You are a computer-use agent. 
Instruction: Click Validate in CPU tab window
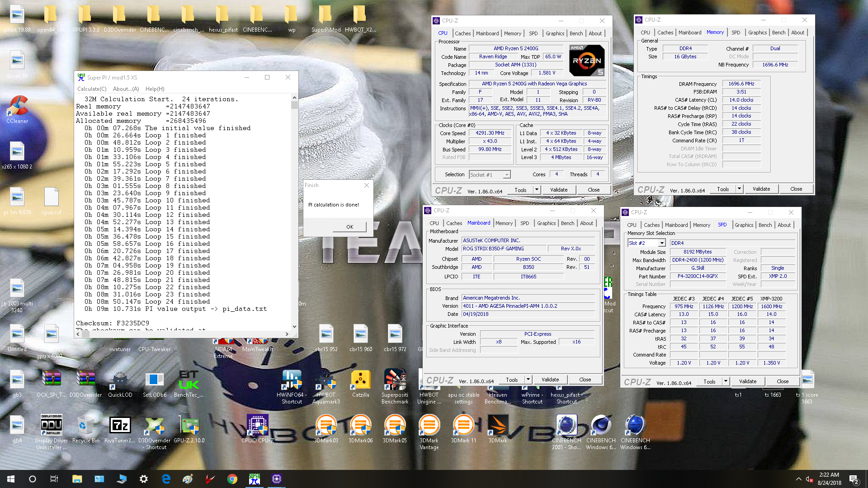click(559, 190)
